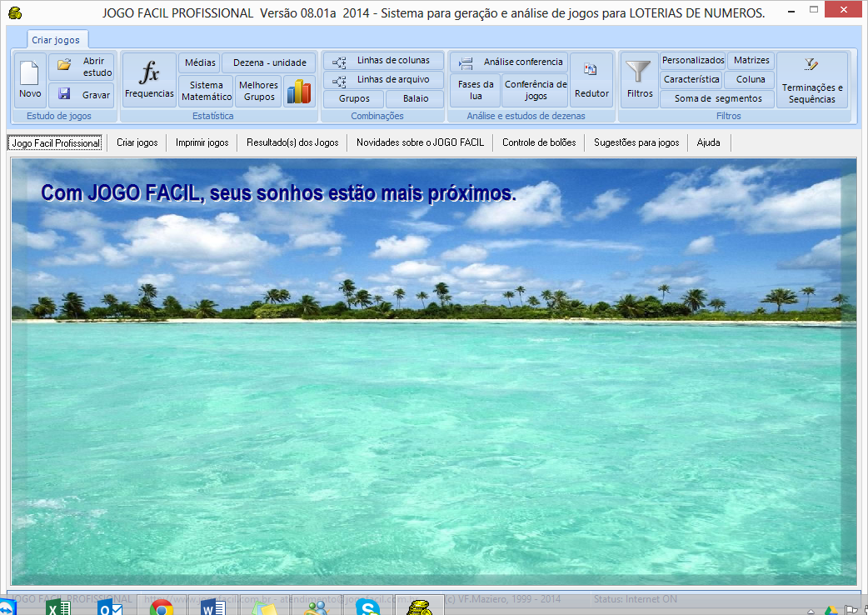This screenshot has width=868, height=615.
Task: Click the bar chart statistics icon
Action: [297, 91]
